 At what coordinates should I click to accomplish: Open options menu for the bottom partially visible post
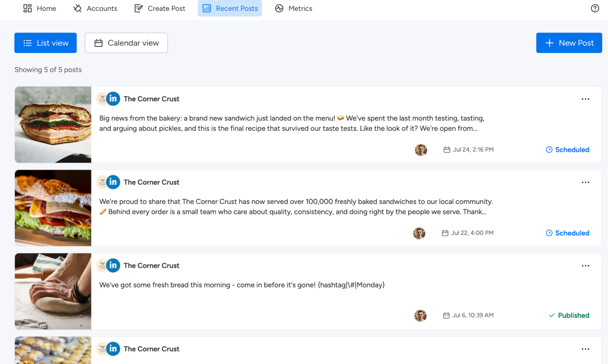point(586,349)
